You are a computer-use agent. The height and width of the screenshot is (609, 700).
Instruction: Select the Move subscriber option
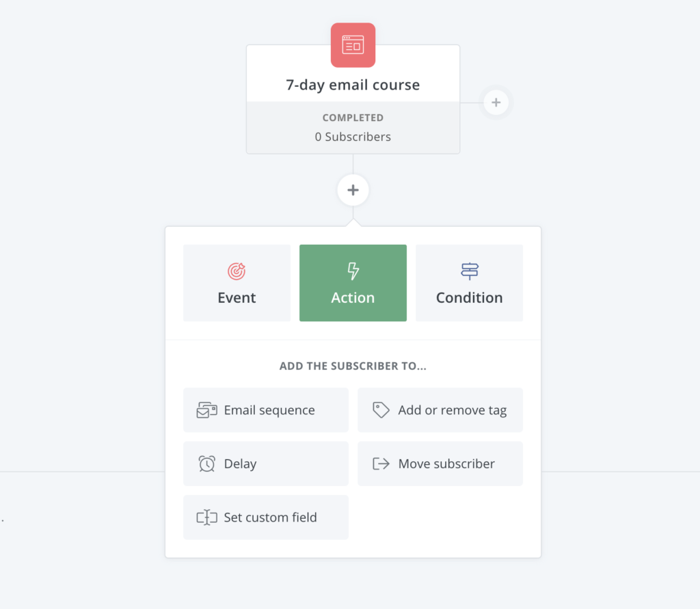pyautogui.click(x=440, y=463)
